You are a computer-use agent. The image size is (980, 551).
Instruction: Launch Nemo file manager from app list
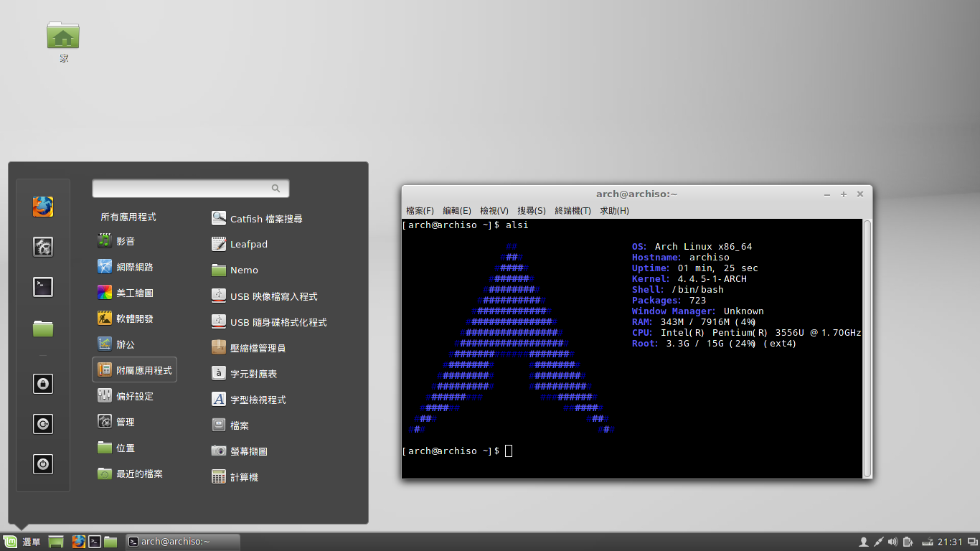235,270
